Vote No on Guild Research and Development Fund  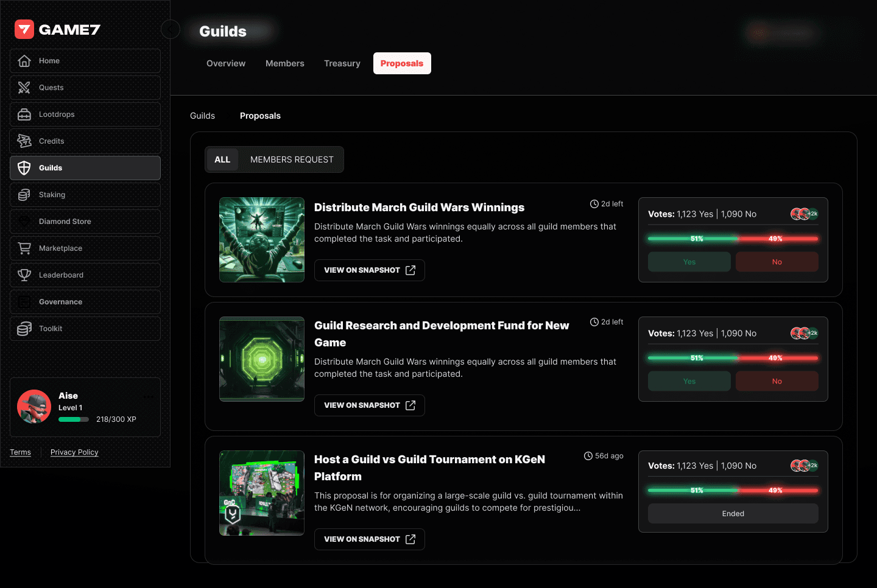click(777, 381)
